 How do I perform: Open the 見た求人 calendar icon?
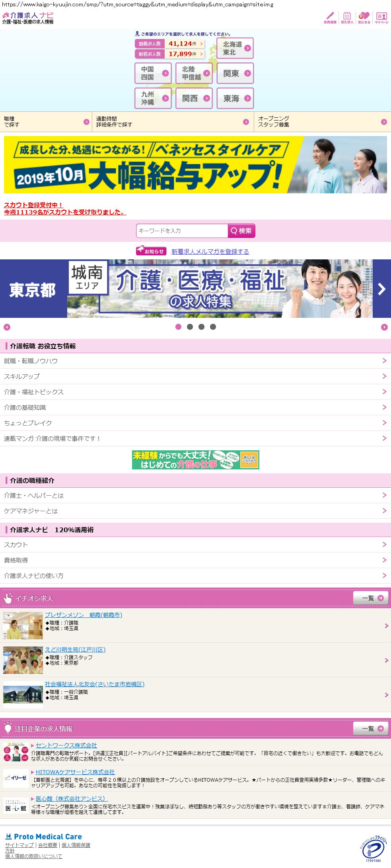tap(347, 17)
